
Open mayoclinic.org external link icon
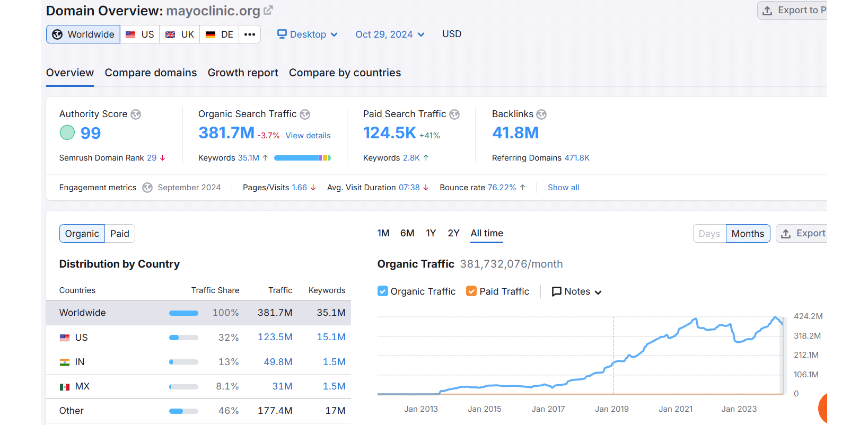point(268,10)
